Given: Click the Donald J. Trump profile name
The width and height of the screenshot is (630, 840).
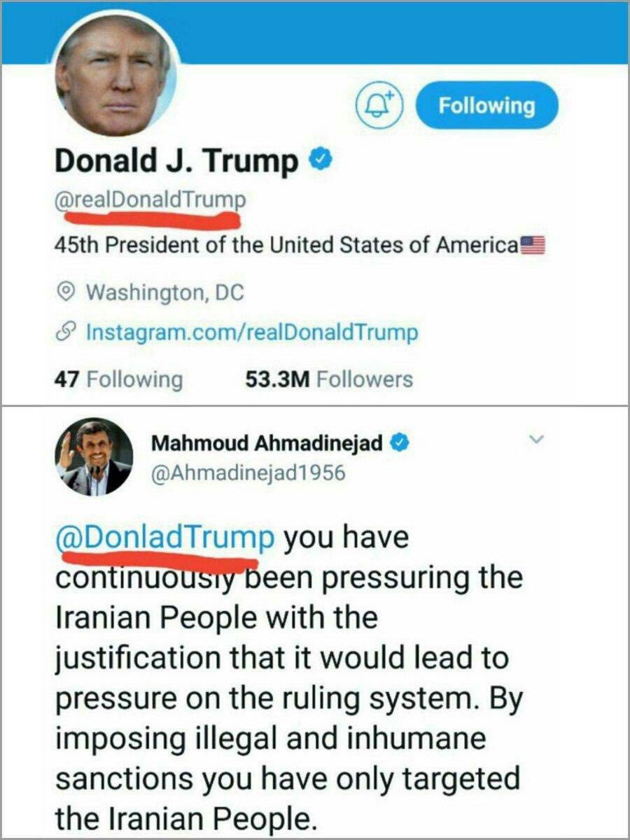Looking at the screenshot, I should coord(176,162).
